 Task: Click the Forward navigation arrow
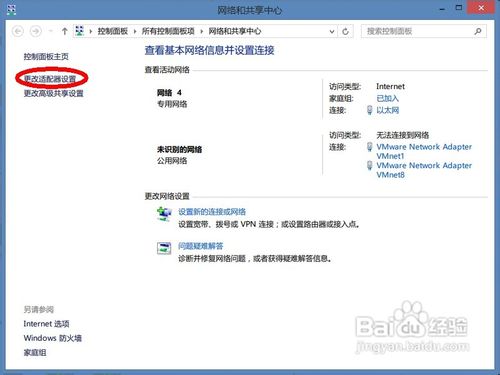pos(36,31)
